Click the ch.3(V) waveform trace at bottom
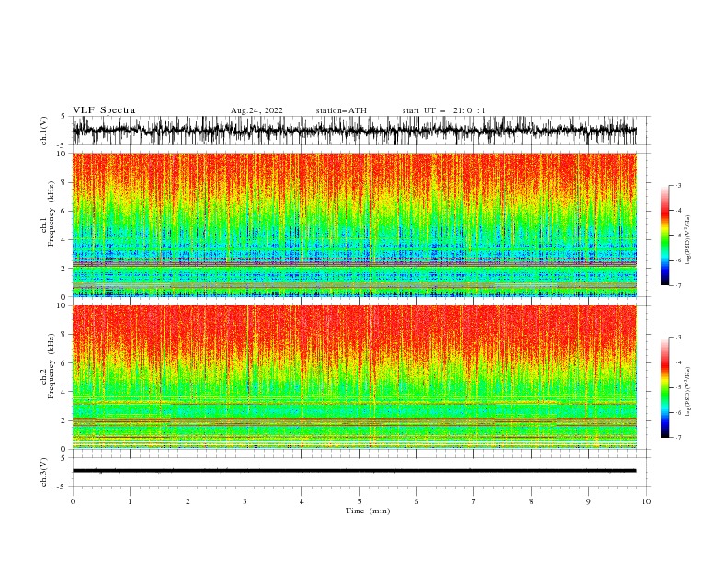The height and width of the screenshot is (563, 728). (x=355, y=471)
